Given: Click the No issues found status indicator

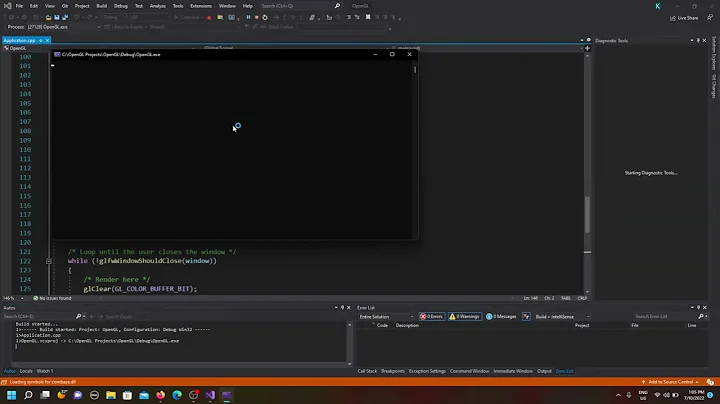Looking at the screenshot, I should coord(52,298).
